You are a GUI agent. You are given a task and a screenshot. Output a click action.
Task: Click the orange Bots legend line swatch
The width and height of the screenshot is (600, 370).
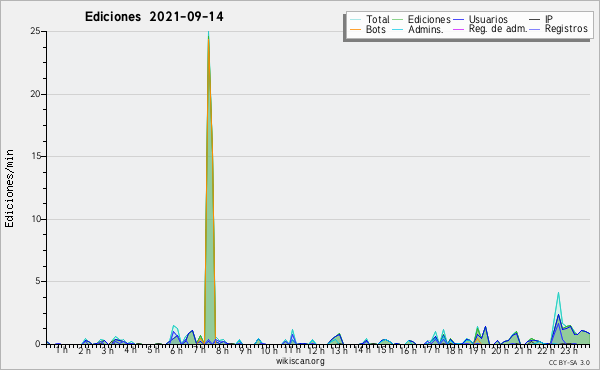tap(355, 29)
